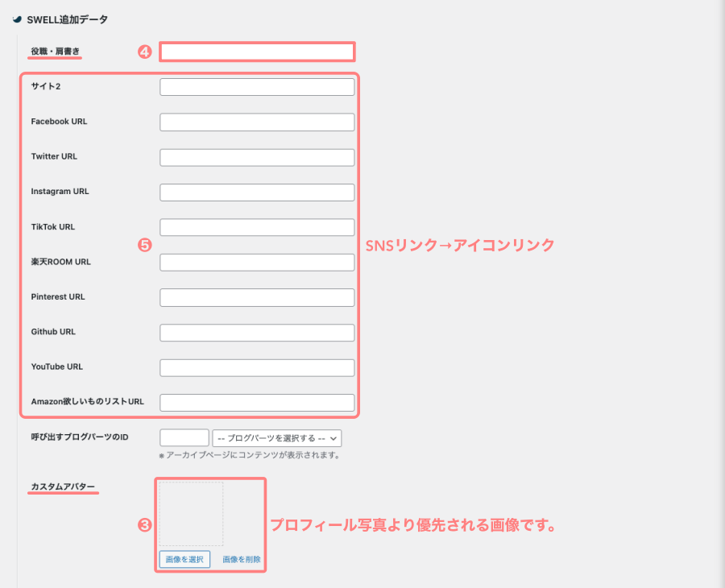Viewport: 725px width, 588px height.
Task: Click the Twitter URL text box
Action: 257,157
